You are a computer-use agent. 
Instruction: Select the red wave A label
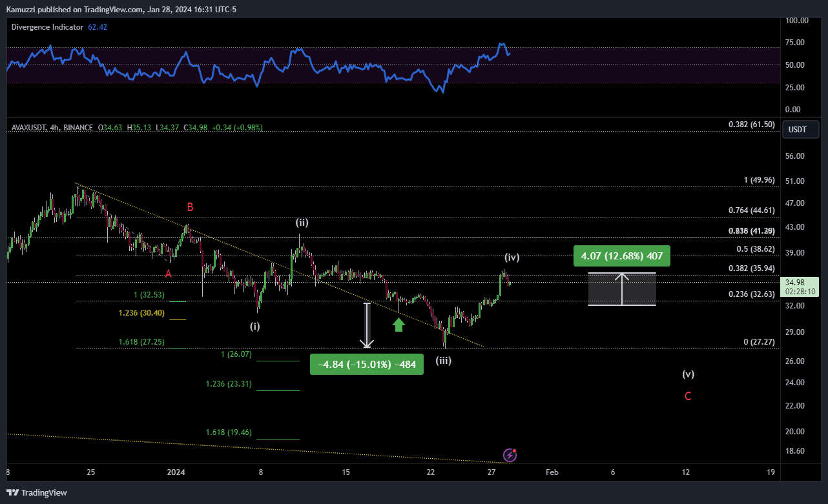(169, 274)
